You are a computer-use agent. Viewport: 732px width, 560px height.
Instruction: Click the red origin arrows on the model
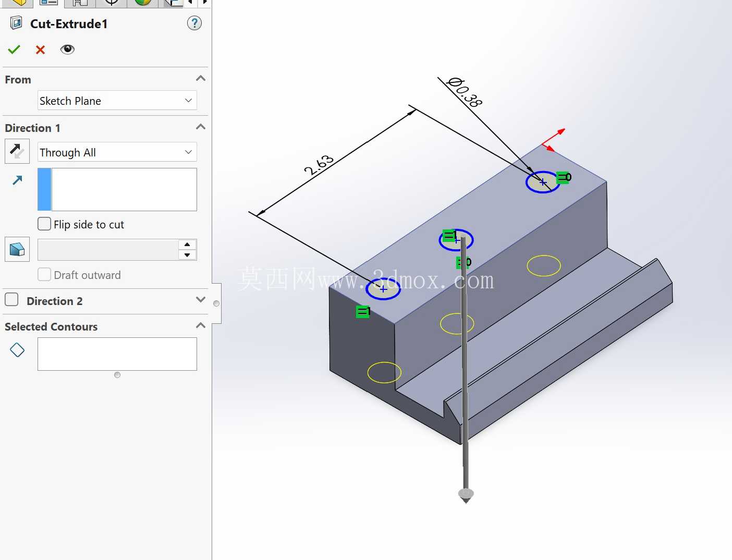tap(553, 140)
